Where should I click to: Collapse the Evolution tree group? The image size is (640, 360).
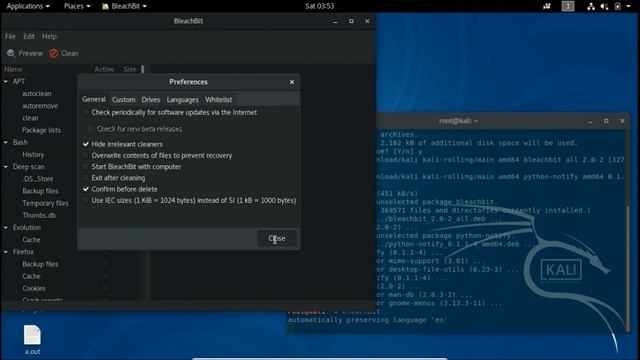pos(6,228)
